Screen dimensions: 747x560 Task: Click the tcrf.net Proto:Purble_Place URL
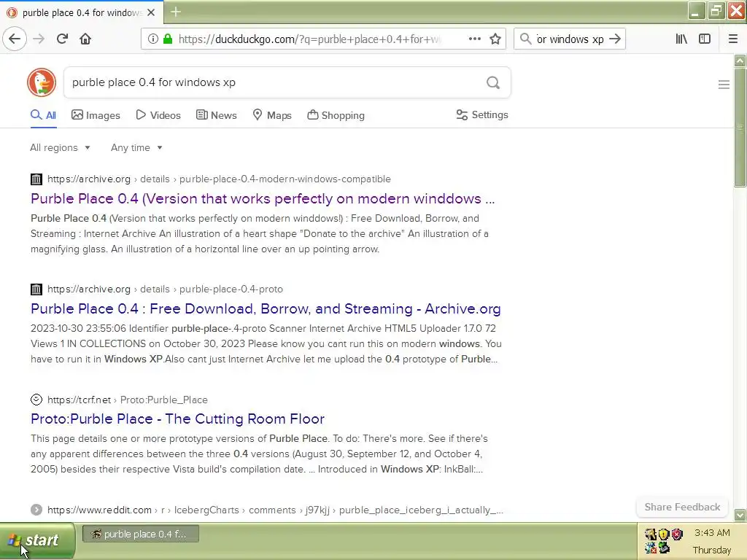click(127, 400)
